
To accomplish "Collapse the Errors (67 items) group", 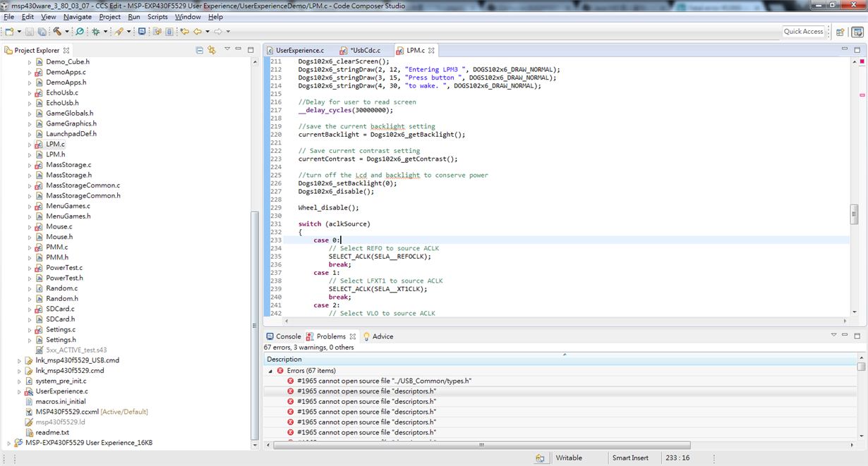I will [270, 371].
